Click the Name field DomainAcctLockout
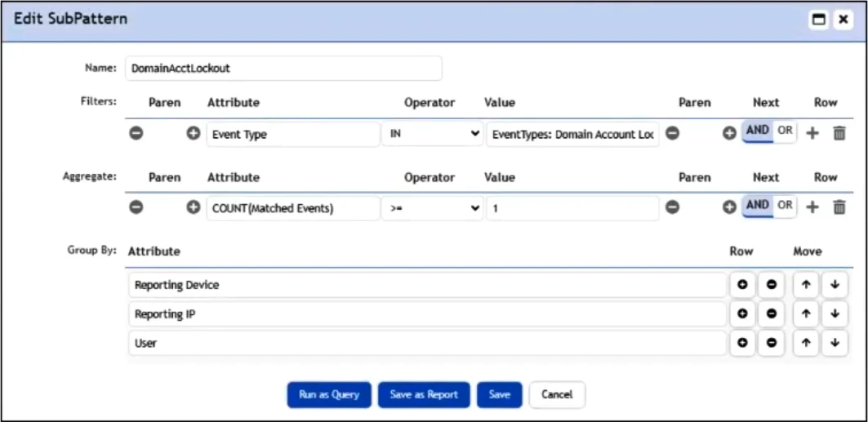This screenshot has width=868, height=422. (x=283, y=68)
